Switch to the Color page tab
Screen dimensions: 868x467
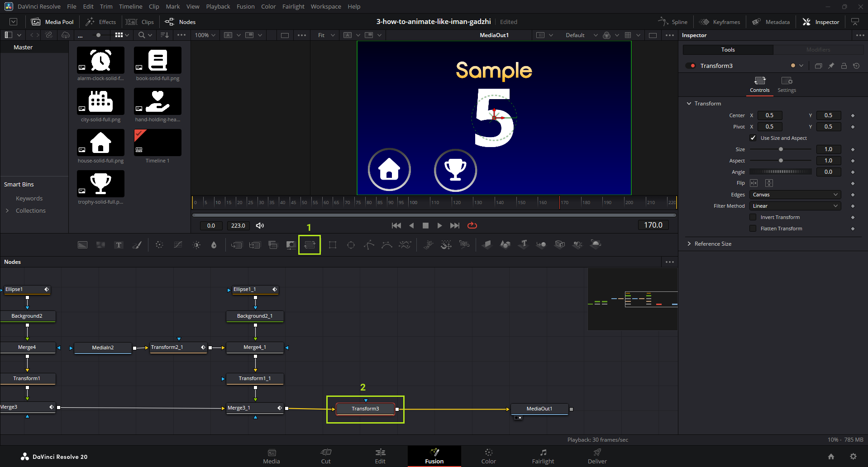[488, 456]
